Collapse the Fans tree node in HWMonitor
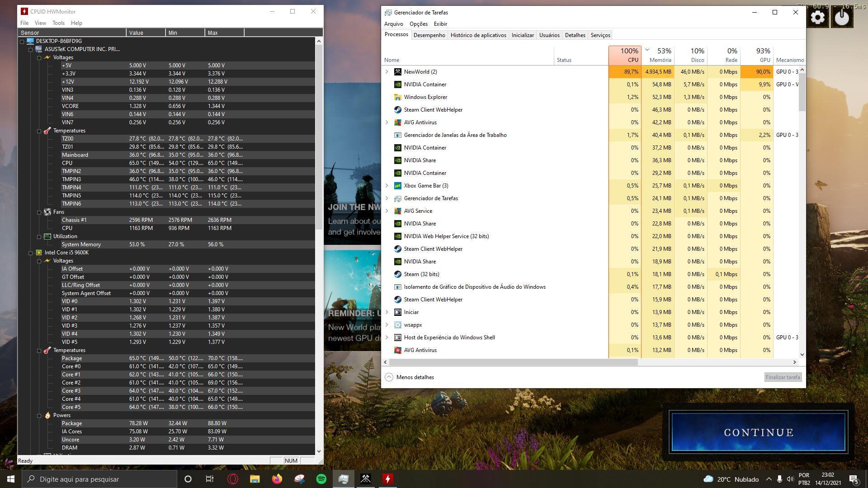The height and width of the screenshot is (488, 868). 39,212
